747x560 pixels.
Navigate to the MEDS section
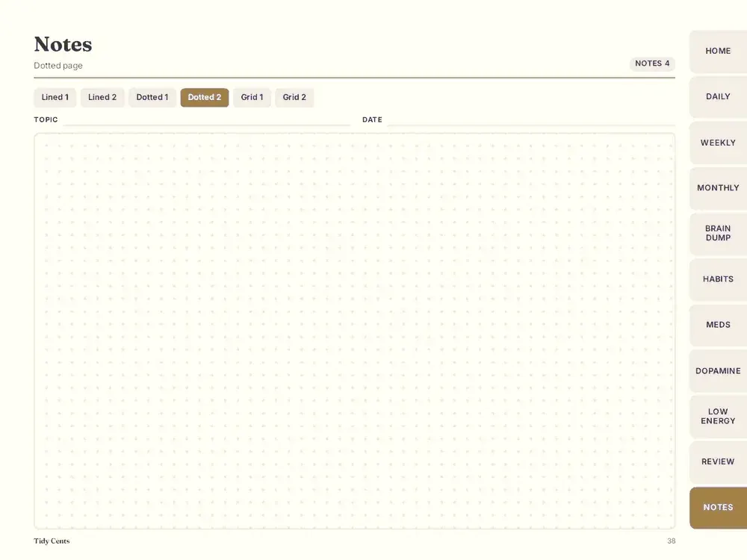pyautogui.click(x=718, y=325)
